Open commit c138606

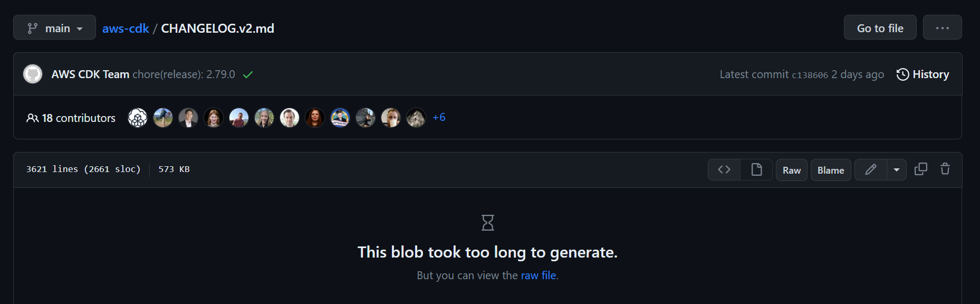tap(810, 74)
